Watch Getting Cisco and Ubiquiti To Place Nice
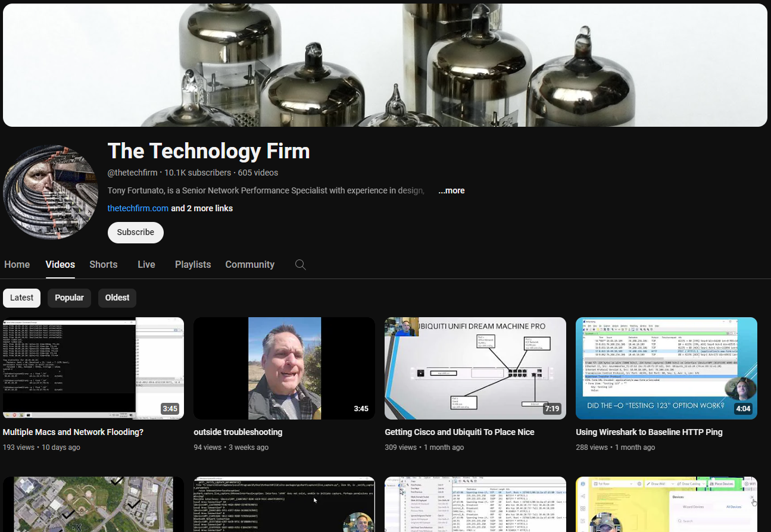 pyautogui.click(x=475, y=368)
